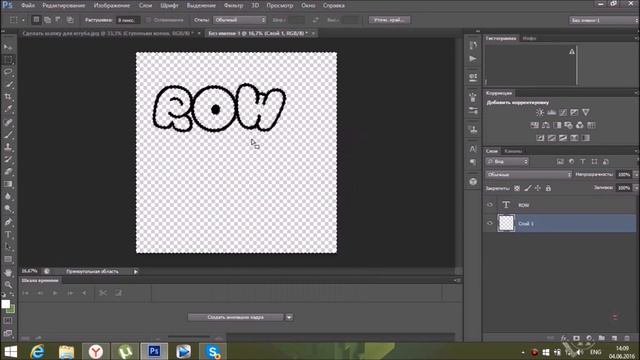Screen dimensions: 640x360
Task: Add an Invert adjustment
Action: 540,138
